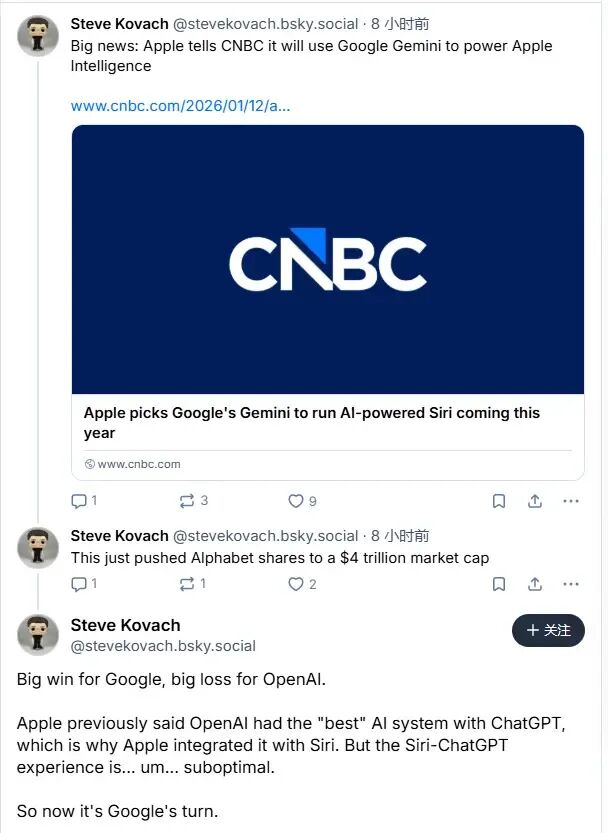Open Steve Kovach's avatar on second post
This screenshot has height=833, width=608.
click(x=38, y=548)
